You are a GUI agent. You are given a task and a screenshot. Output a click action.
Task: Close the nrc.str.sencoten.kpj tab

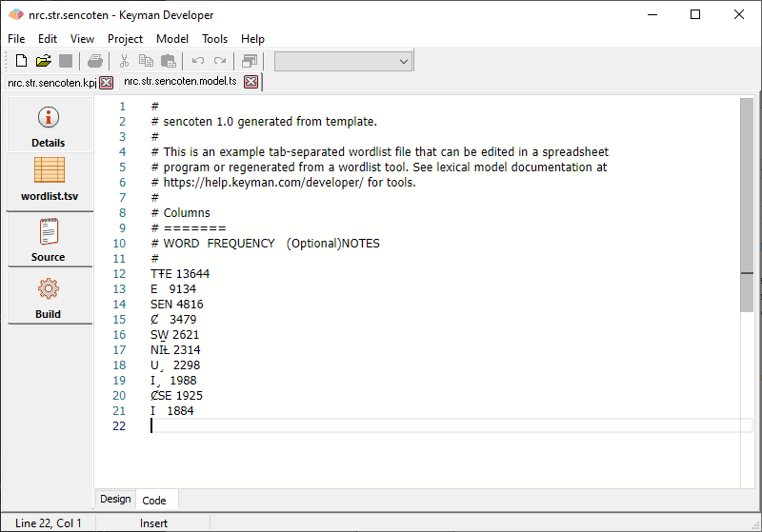pos(107,83)
